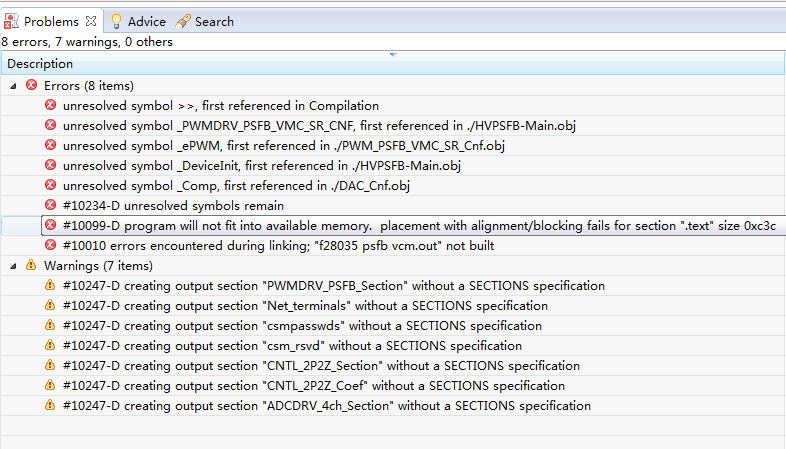Viewport: 786px width, 449px height.
Task: Close the Problems tab
Action: pyautogui.click(x=89, y=21)
